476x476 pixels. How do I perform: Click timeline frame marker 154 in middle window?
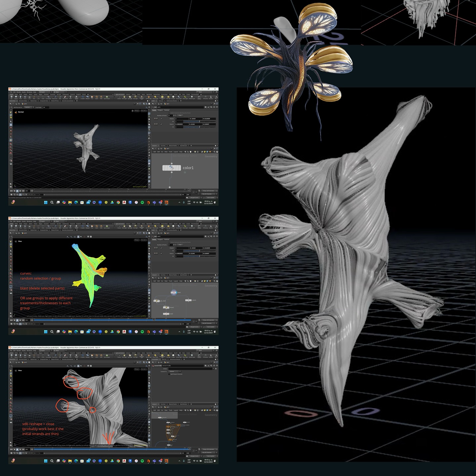154,319
